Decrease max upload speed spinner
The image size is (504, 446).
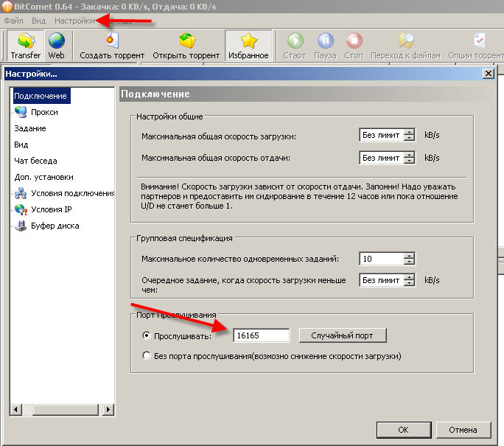[409, 161]
